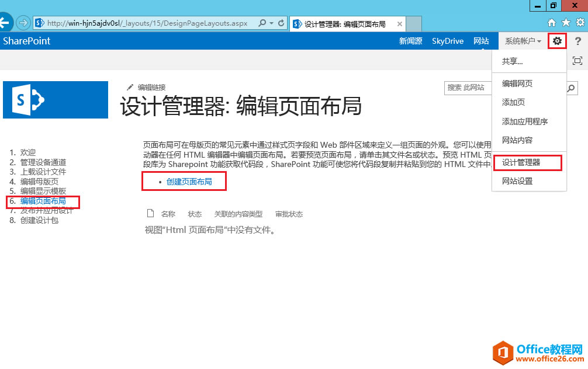
Task: Open the SharePoint settings gear icon
Action: [x=557, y=41]
